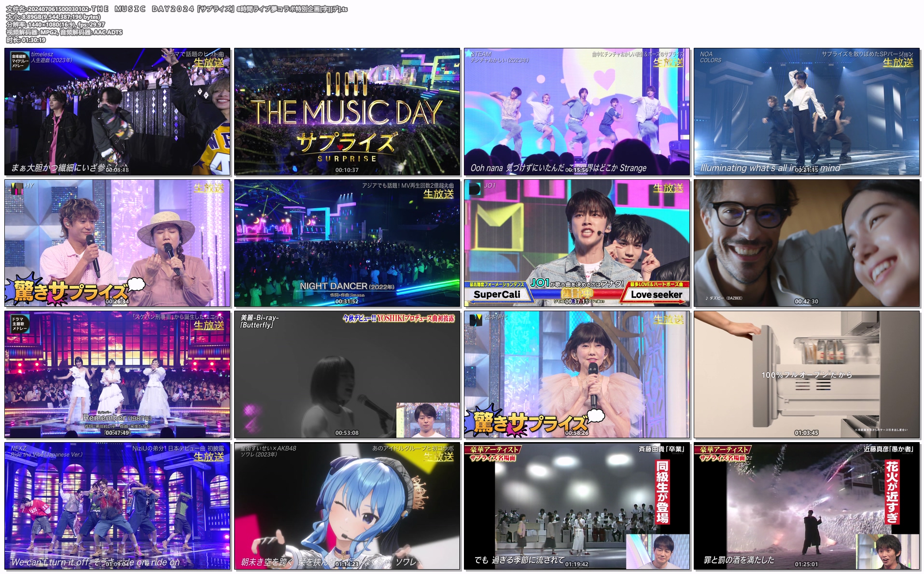Open the pink dress singer thumbnail 00:58:26

577,374
